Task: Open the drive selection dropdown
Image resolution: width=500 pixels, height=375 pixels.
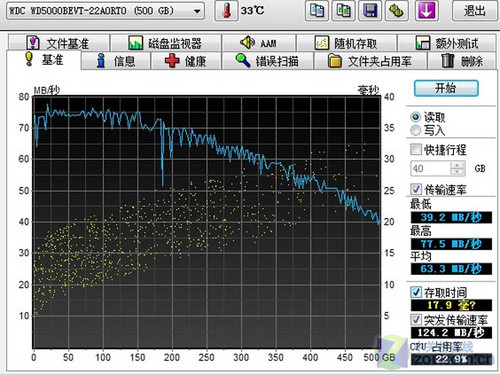Action: [x=105, y=11]
